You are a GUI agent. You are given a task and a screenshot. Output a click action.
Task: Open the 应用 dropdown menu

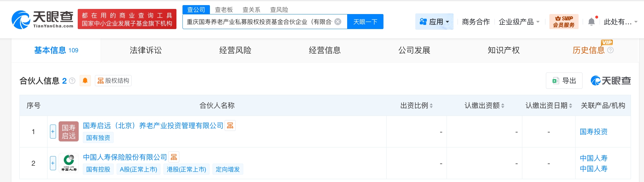coord(434,22)
